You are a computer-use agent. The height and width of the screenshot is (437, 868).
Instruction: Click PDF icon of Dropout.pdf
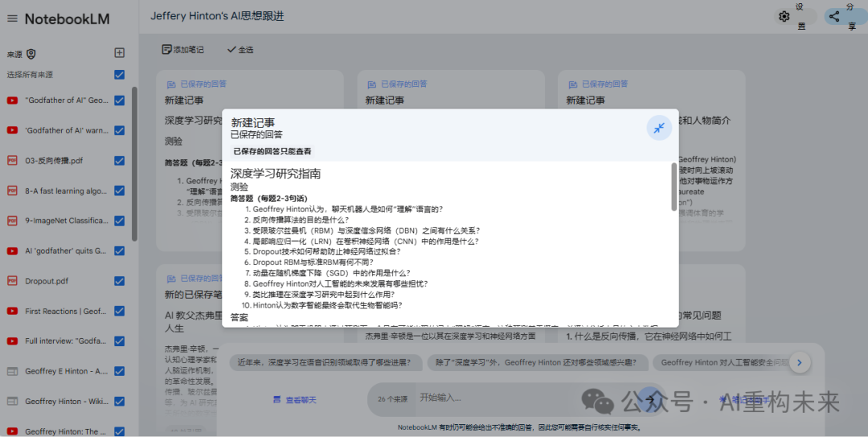(12, 281)
